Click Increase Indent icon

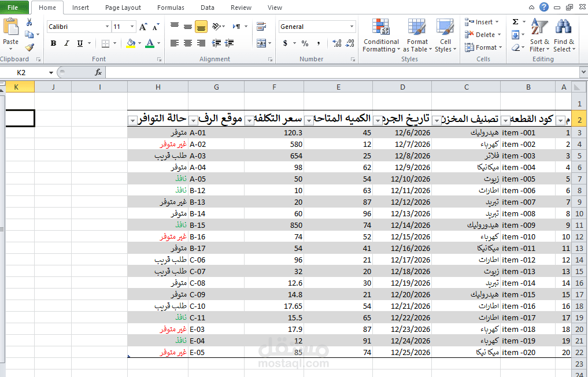[230, 43]
